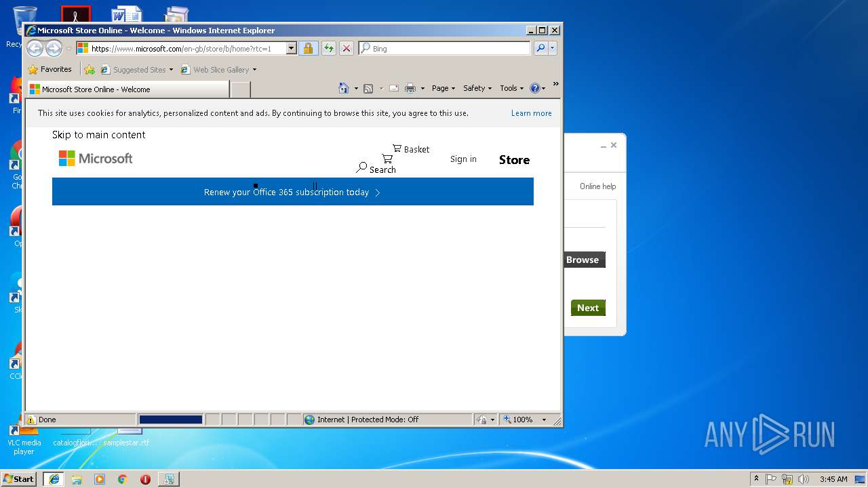Viewport: 868px width, 488px height.
Task: Click the magnifier search button
Action: (x=540, y=48)
